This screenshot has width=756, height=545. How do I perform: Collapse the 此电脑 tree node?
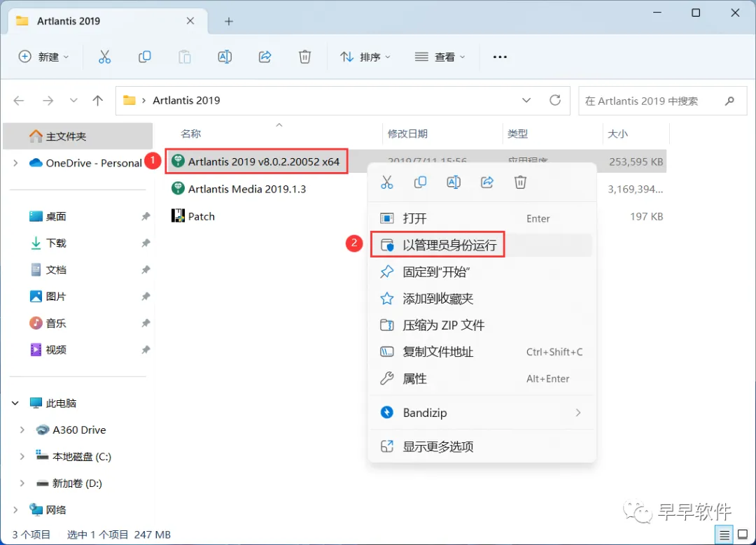pyautogui.click(x=15, y=403)
